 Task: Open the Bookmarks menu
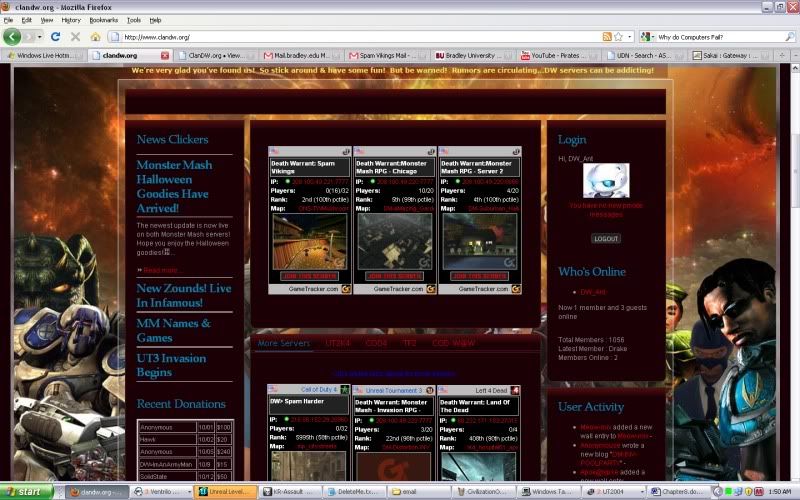pyautogui.click(x=104, y=20)
